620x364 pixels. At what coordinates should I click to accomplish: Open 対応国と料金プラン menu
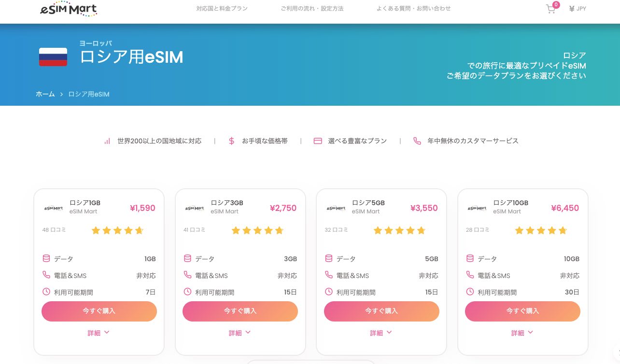[x=222, y=9]
